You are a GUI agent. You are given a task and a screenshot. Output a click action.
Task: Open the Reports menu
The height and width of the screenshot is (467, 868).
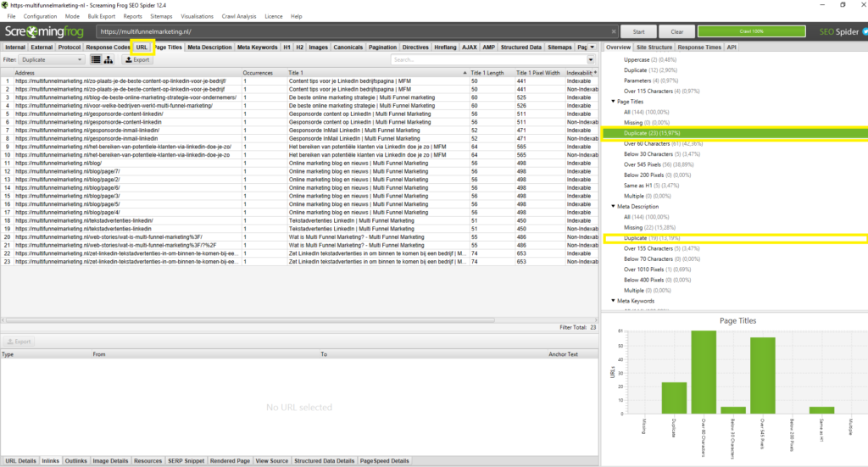pyautogui.click(x=133, y=16)
